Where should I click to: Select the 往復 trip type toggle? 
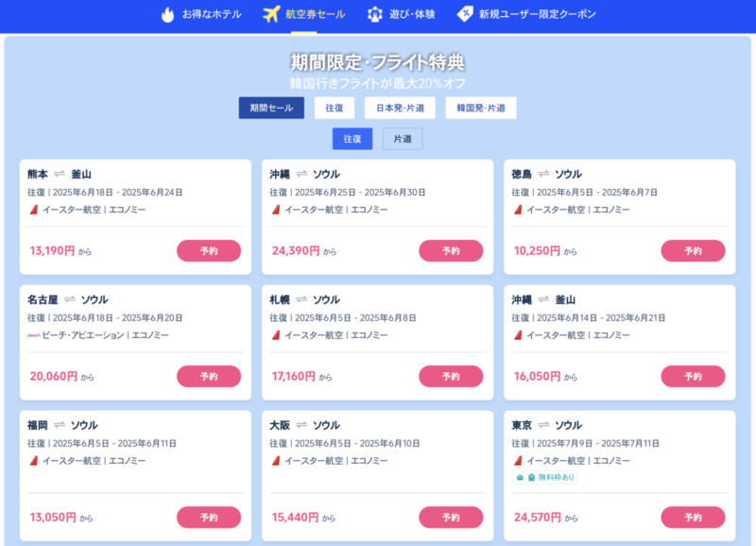point(352,139)
